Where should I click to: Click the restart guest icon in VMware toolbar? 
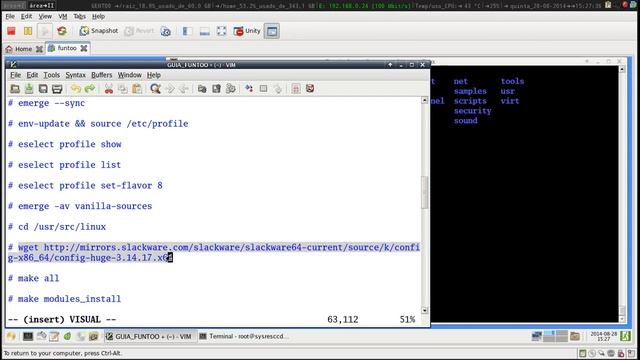62,31
